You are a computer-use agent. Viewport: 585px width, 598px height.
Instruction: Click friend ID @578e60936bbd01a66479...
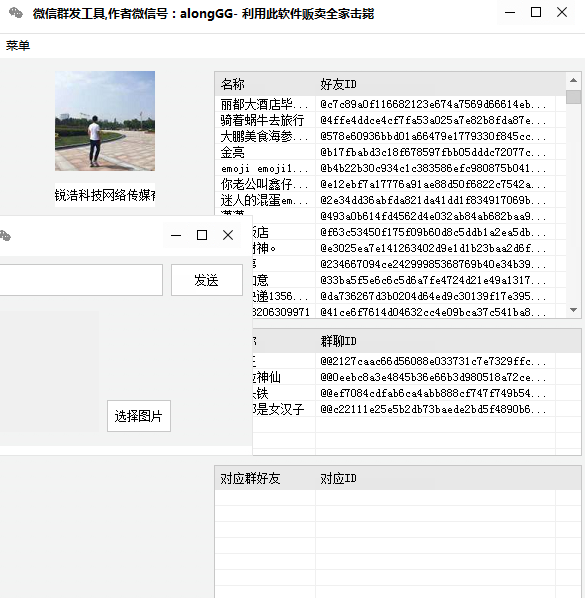pyautogui.click(x=433, y=136)
